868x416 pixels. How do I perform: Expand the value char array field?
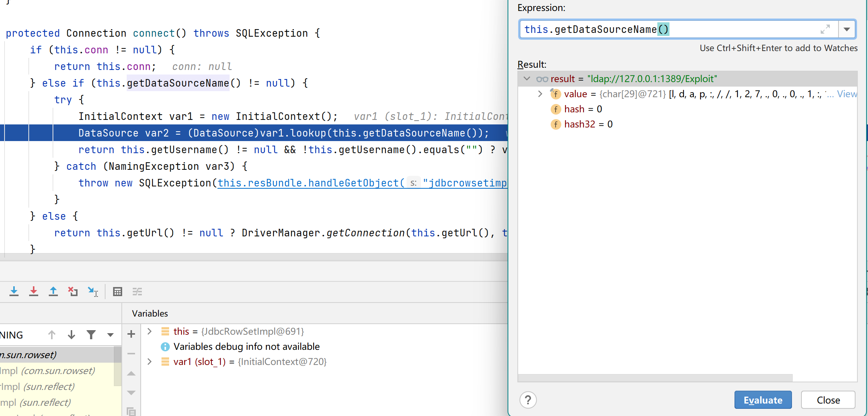coord(540,94)
